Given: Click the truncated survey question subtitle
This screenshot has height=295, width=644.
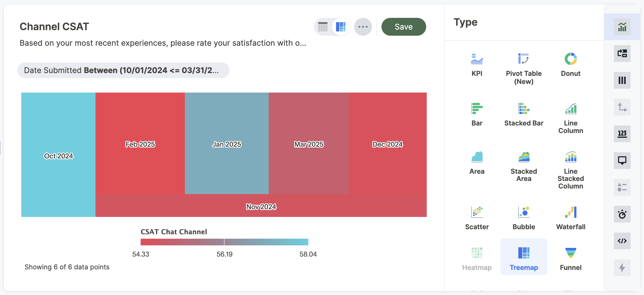Looking at the screenshot, I should 163,43.
